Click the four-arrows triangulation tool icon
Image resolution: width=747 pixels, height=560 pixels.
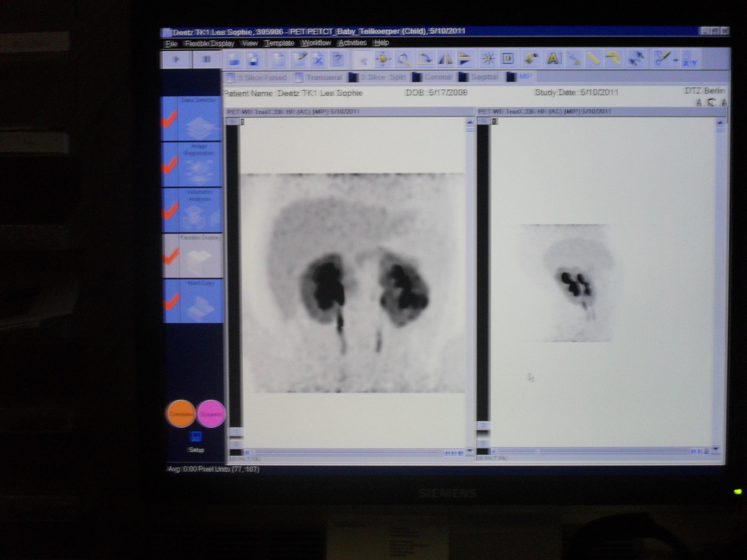click(636, 58)
